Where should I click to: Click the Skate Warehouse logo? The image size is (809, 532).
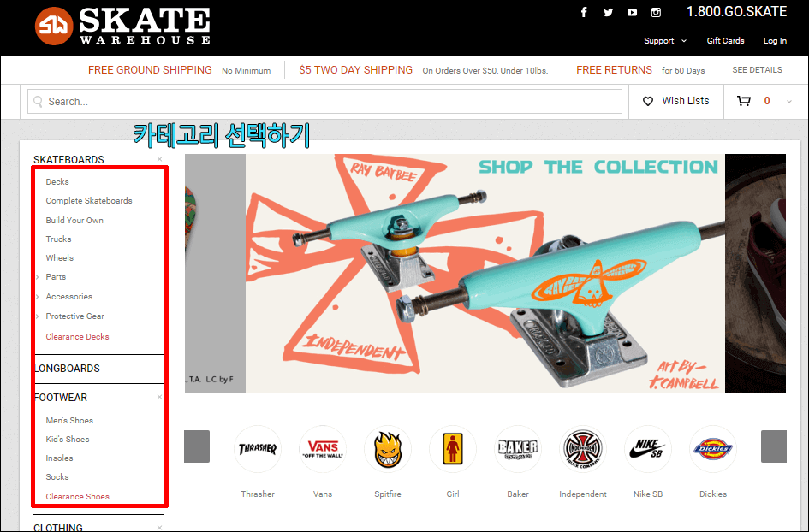coord(122,26)
